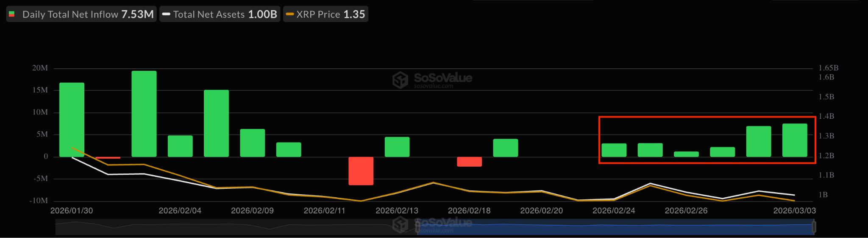This screenshot has height=238, width=868.
Task: Click the orange XRP Price legend marker
Action: 290,14
